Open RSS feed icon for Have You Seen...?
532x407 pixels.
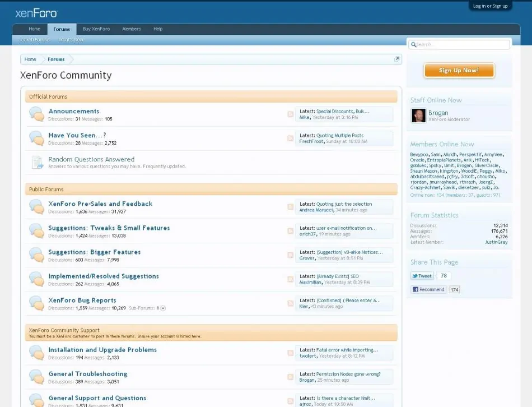pyautogui.click(x=291, y=138)
